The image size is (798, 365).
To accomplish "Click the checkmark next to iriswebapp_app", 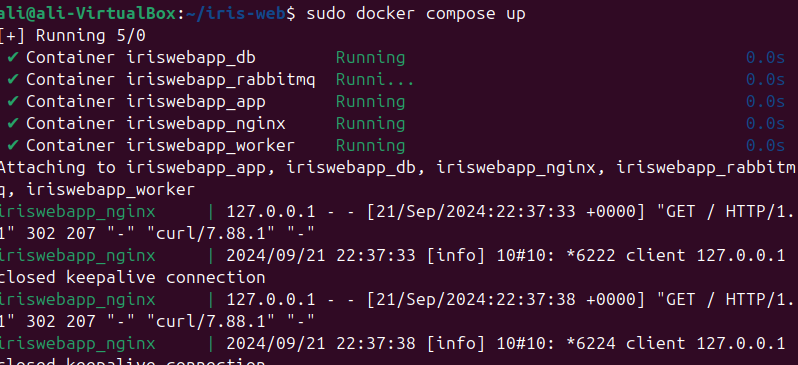I will [13, 102].
